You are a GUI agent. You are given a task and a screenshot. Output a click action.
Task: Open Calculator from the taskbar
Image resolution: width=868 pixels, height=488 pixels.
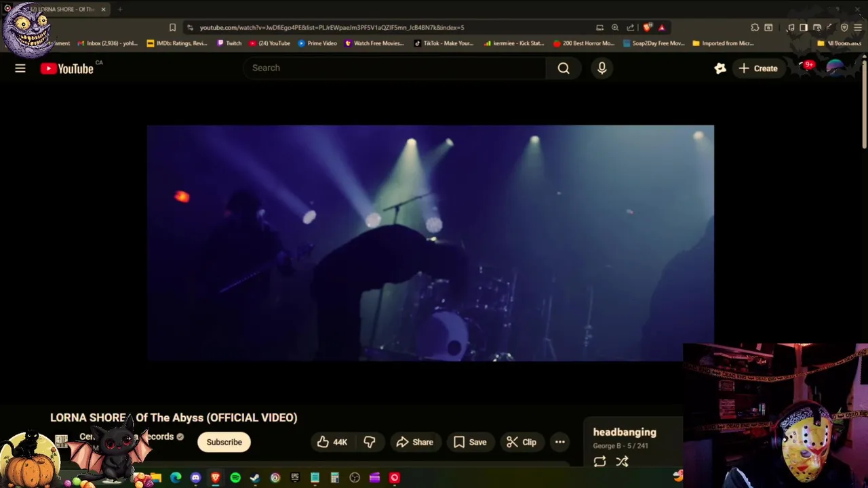click(334, 478)
